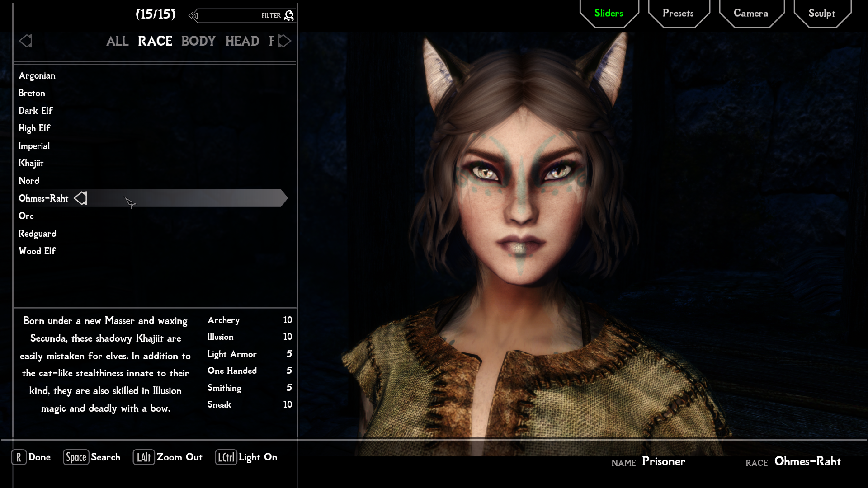Select the Argonian race entry
Viewport: 868px width, 488px height.
pos(37,75)
